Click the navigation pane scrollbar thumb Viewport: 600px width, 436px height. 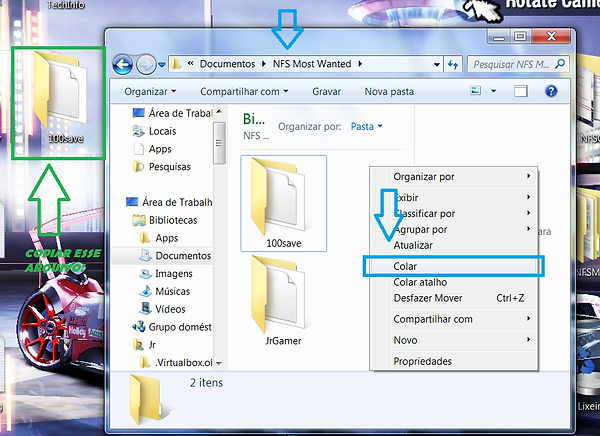pyautogui.click(x=219, y=144)
